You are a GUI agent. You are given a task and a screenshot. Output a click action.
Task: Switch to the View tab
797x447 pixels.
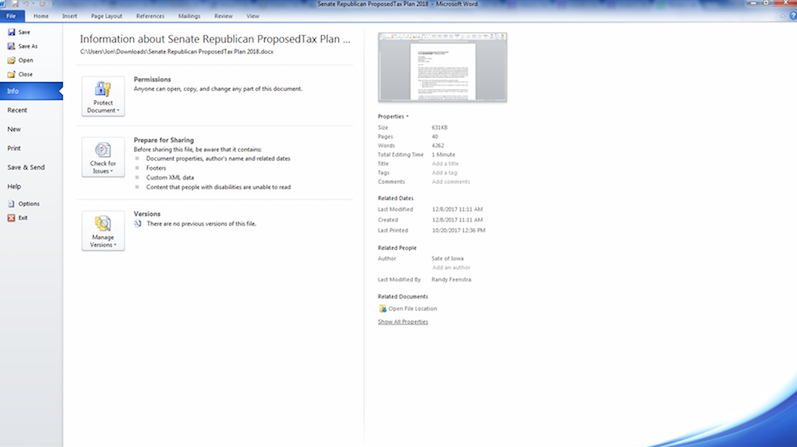click(x=253, y=16)
